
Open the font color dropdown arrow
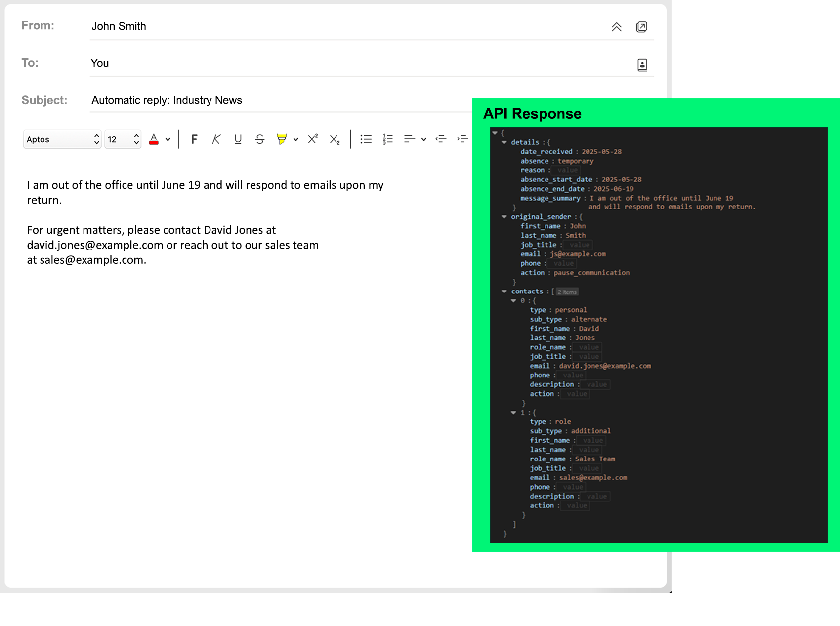[x=168, y=139]
